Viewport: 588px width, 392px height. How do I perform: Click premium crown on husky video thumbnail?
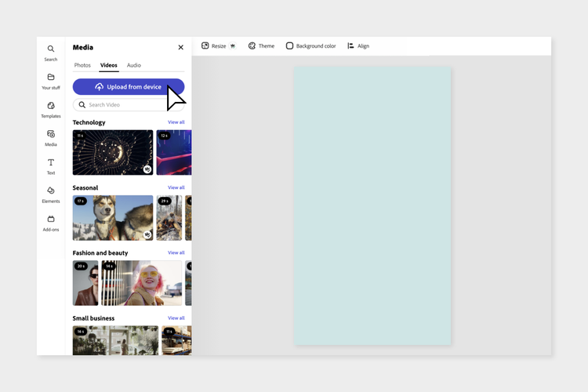coord(147,234)
